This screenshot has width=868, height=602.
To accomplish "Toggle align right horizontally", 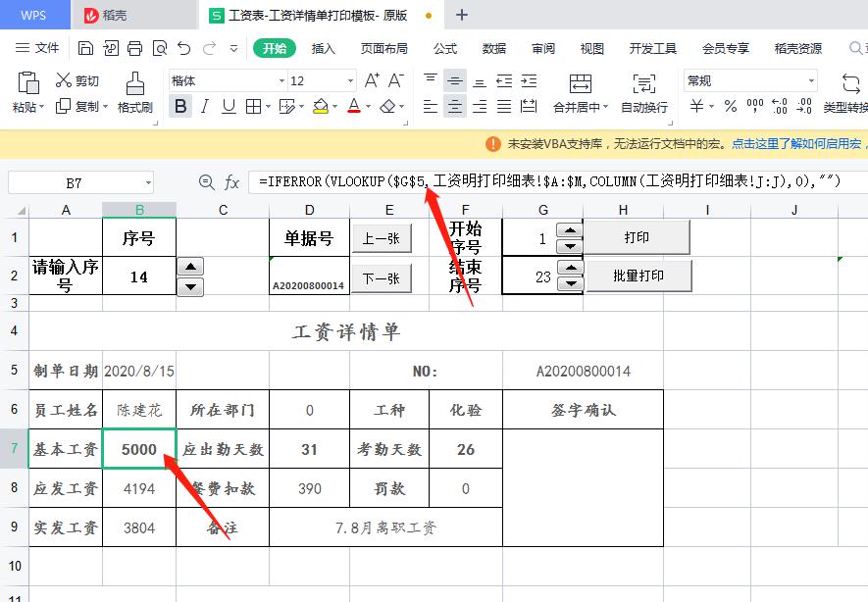I will 480,106.
